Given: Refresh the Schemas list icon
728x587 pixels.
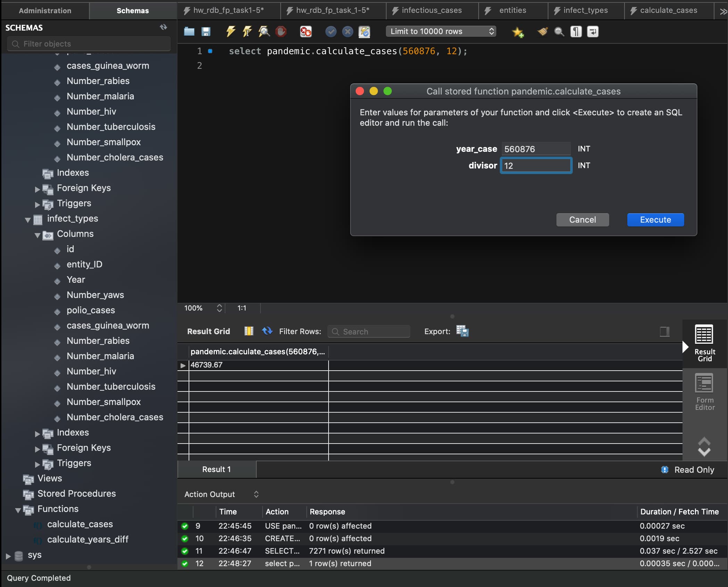Looking at the screenshot, I should tap(163, 27).
